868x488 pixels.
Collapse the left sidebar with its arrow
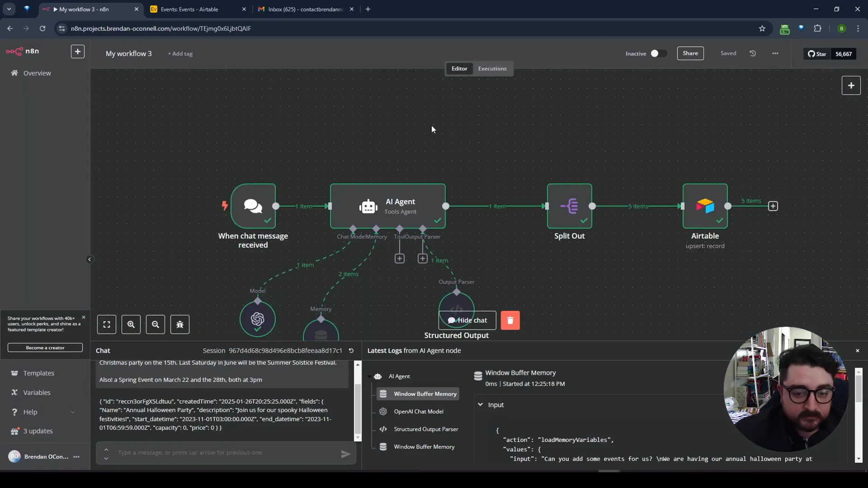click(x=90, y=259)
